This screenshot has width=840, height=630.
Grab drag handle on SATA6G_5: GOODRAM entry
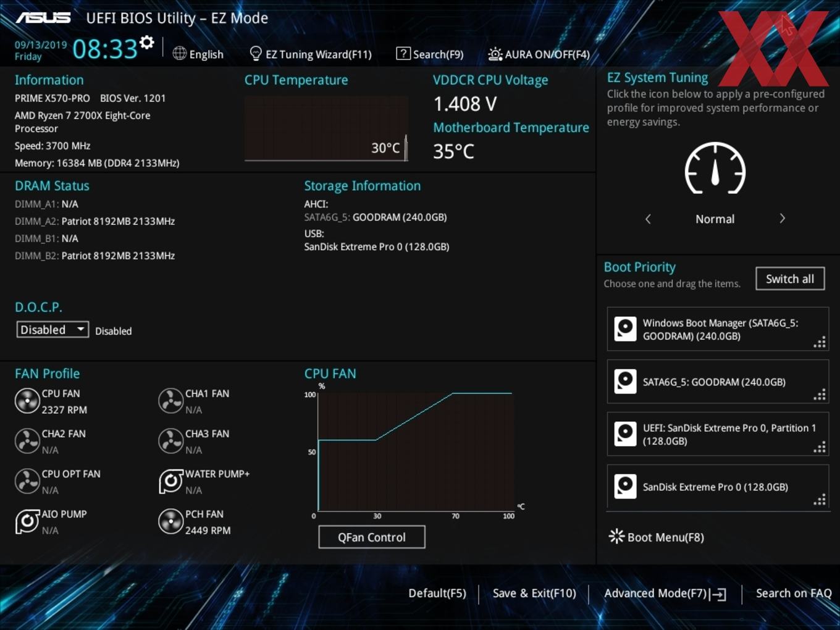pos(820,395)
